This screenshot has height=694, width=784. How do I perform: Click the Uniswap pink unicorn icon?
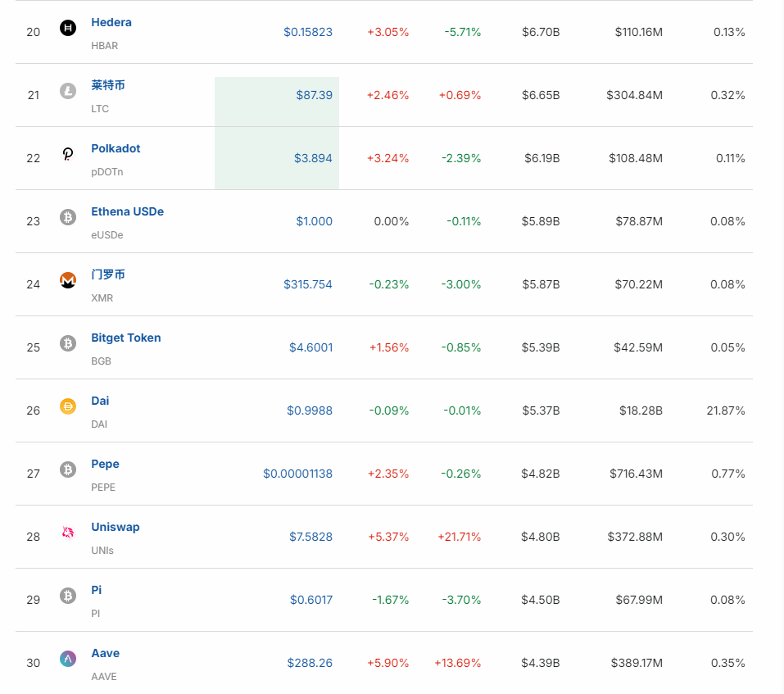pos(68,533)
